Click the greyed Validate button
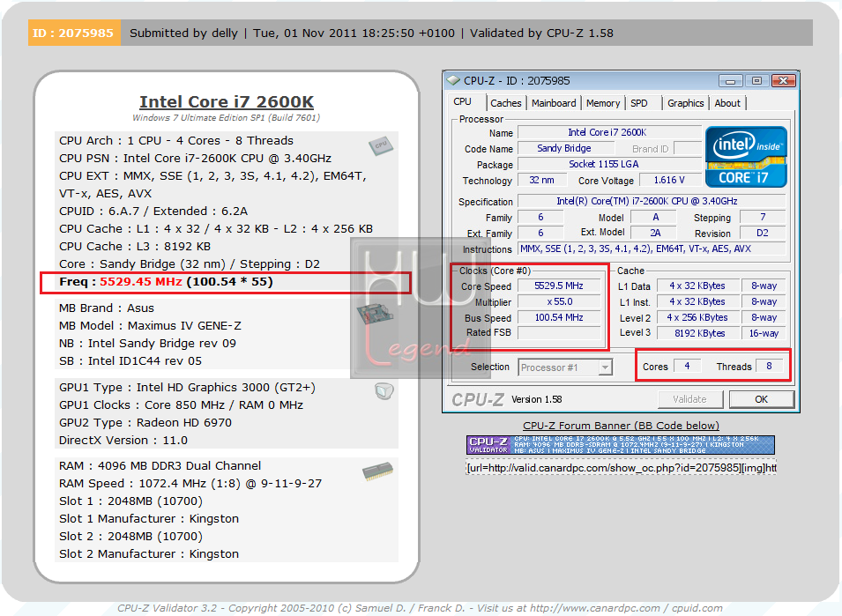The image size is (842, 616). pyautogui.click(x=690, y=399)
